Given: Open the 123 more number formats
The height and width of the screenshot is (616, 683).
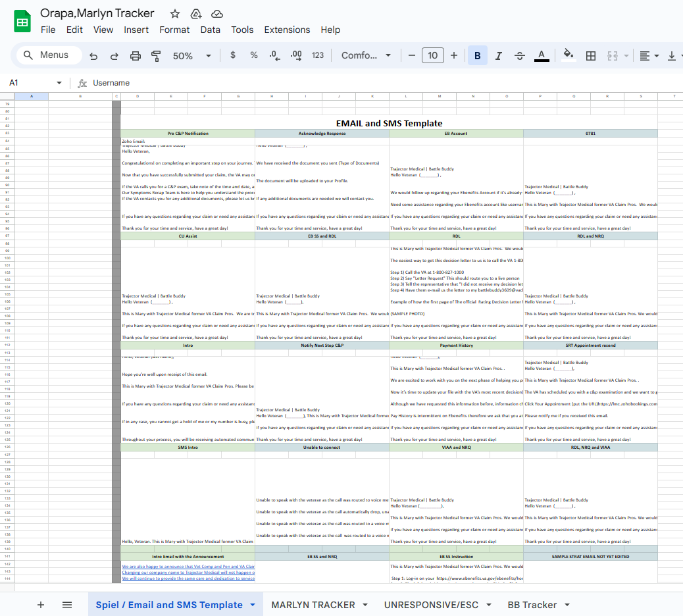Looking at the screenshot, I should coord(318,55).
